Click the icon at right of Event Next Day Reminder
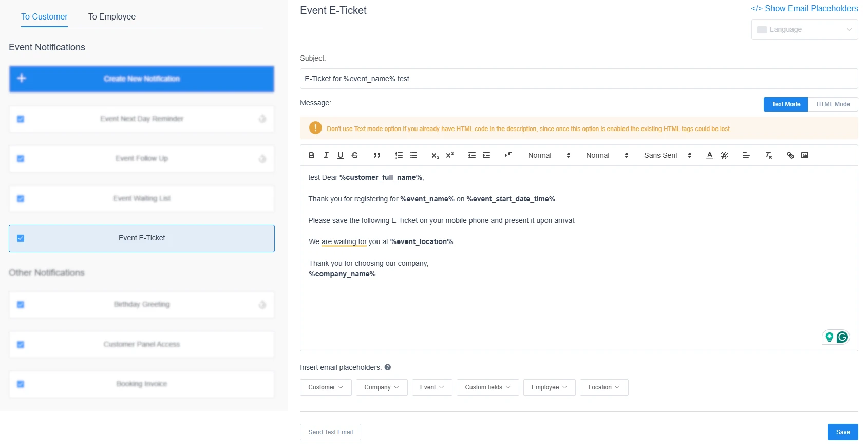Screen dimensions: 868x446 pos(262,119)
